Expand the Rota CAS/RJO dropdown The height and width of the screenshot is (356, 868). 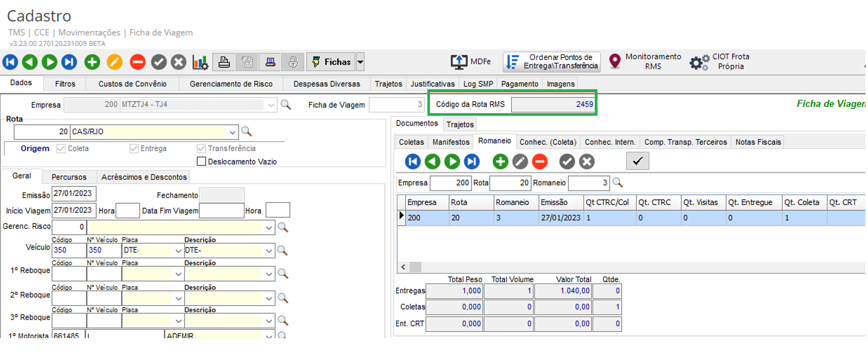pos(232,132)
